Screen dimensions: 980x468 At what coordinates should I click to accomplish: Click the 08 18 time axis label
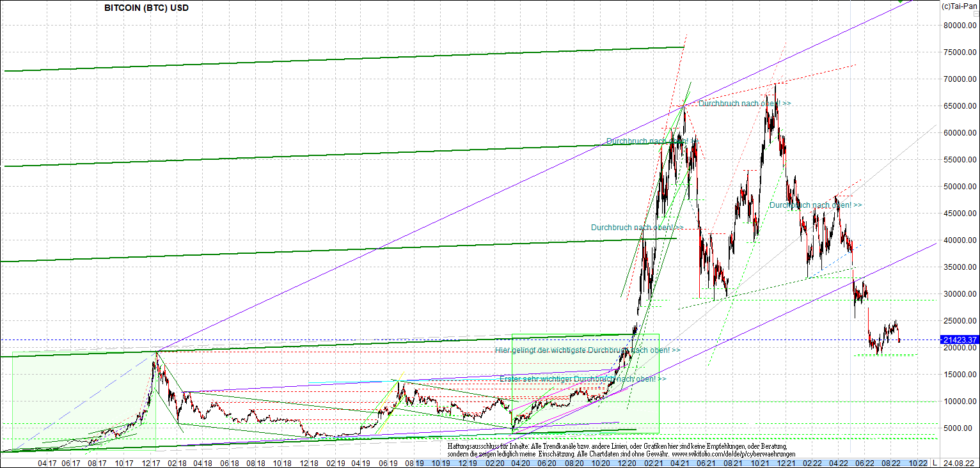pyautogui.click(x=255, y=463)
